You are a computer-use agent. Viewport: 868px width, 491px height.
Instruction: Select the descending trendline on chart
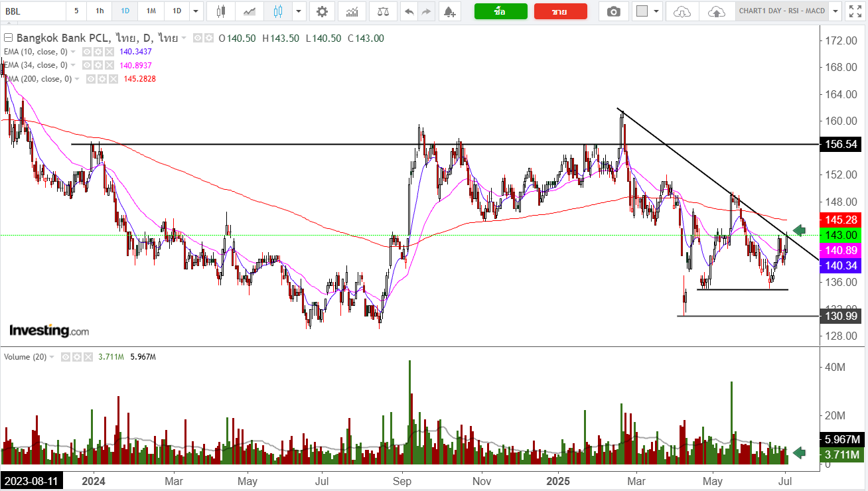(717, 184)
